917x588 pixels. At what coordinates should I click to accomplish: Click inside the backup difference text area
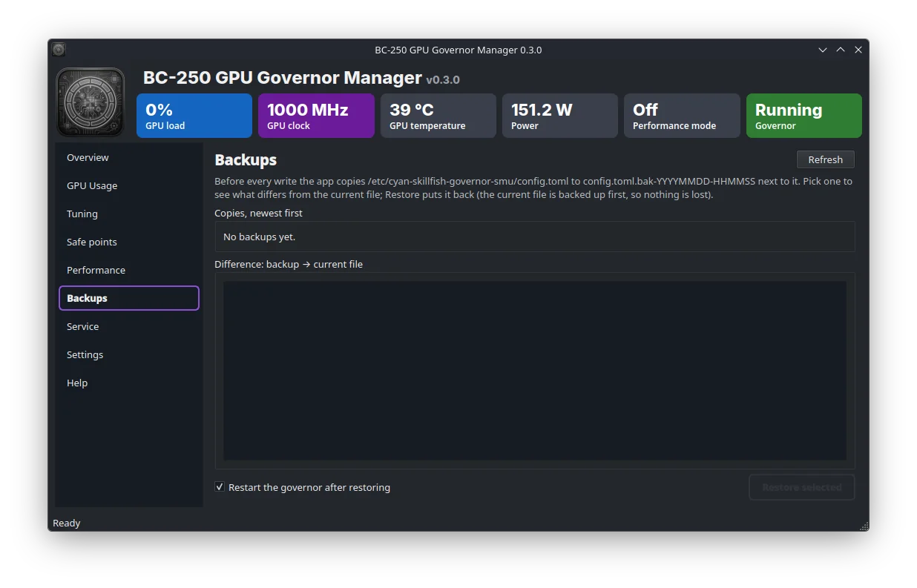coord(535,371)
